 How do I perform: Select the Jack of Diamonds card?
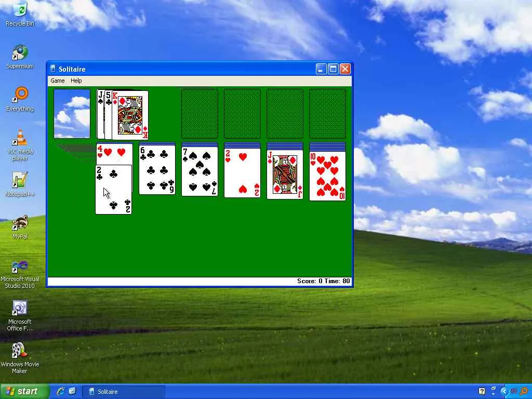coord(285,175)
